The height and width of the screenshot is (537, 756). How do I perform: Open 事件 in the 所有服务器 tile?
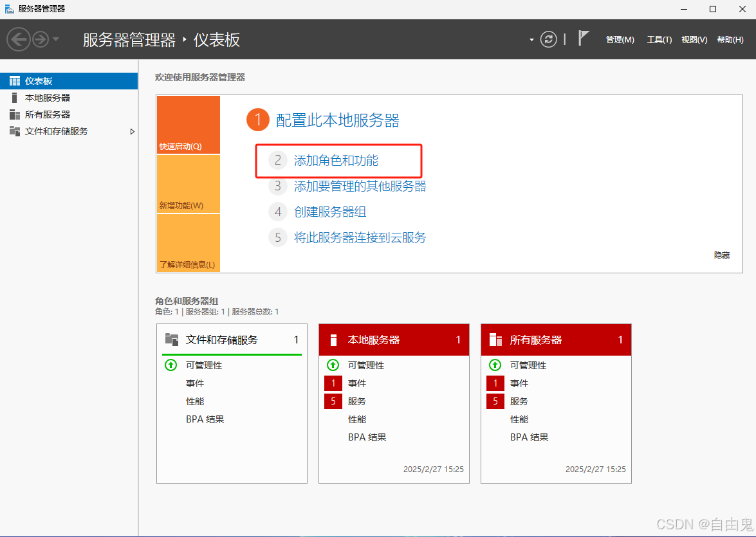tap(519, 383)
